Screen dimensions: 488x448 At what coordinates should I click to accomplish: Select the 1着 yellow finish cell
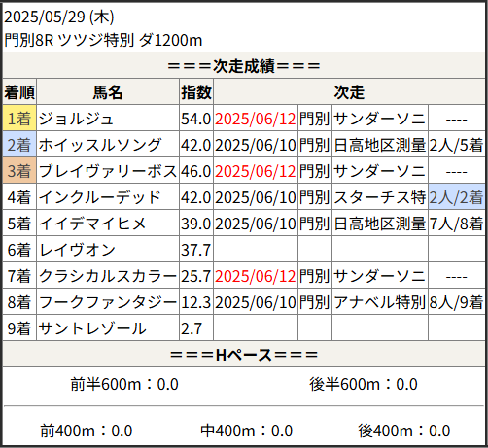[x=19, y=119]
